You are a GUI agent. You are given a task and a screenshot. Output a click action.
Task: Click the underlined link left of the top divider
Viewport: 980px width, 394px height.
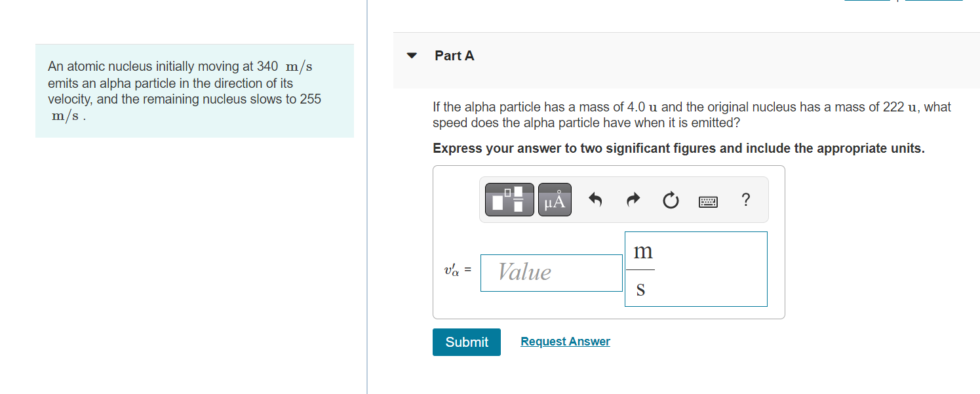pyautogui.click(x=867, y=2)
